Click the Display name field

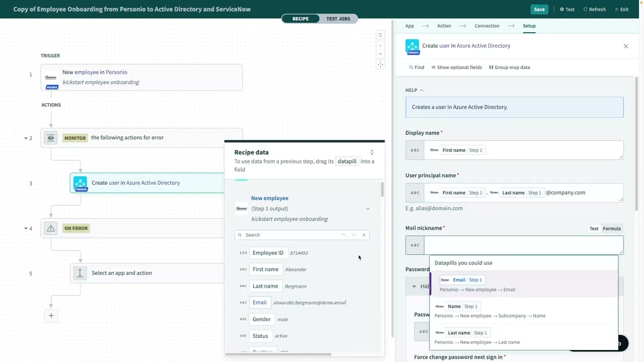point(523,150)
